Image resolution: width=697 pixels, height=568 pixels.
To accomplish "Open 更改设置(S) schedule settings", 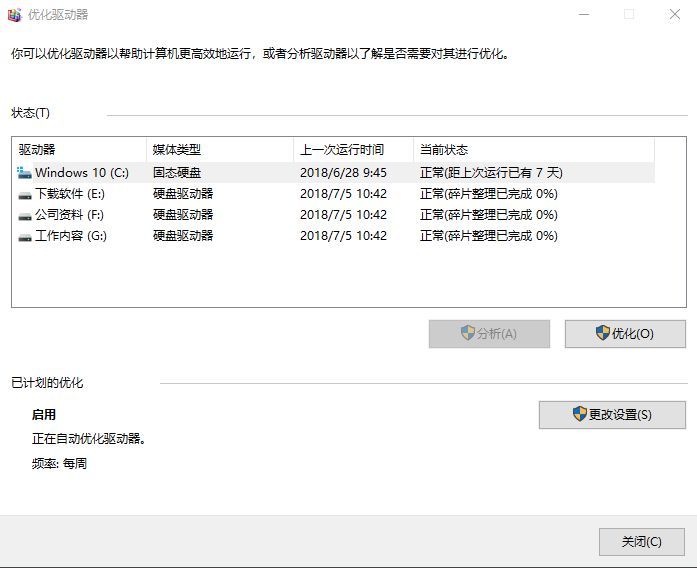I will click(x=612, y=415).
